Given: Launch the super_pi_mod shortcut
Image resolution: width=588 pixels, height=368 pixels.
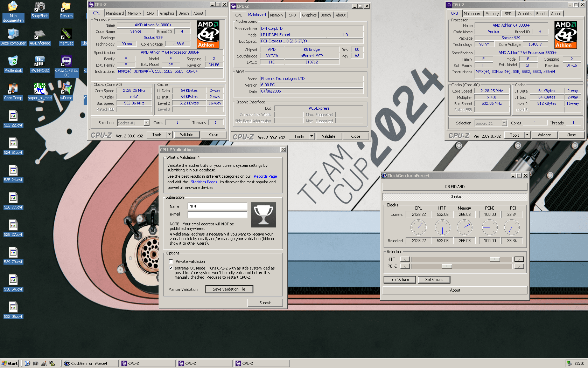Looking at the screenshot, I should [40, 92].
